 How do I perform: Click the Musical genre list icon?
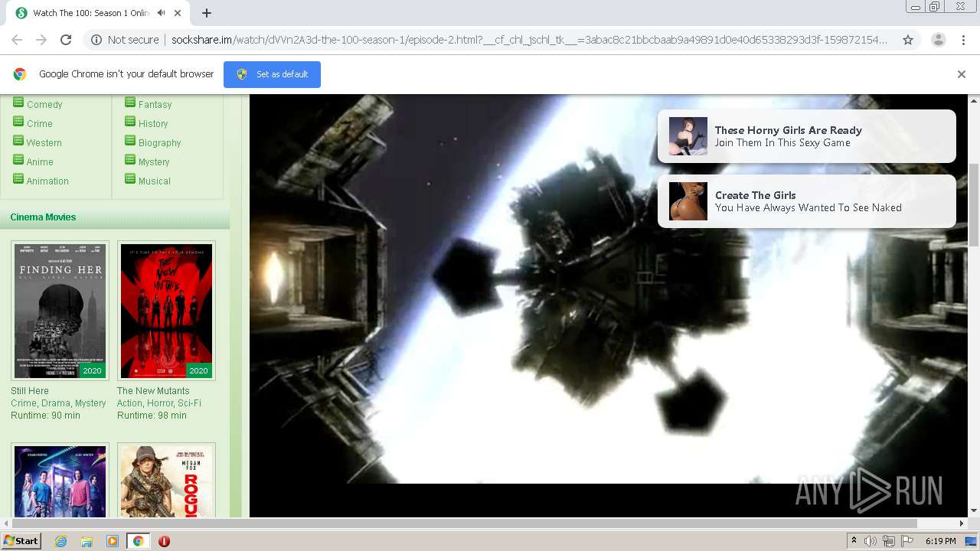pyautogui.click(x=130, y=179)
